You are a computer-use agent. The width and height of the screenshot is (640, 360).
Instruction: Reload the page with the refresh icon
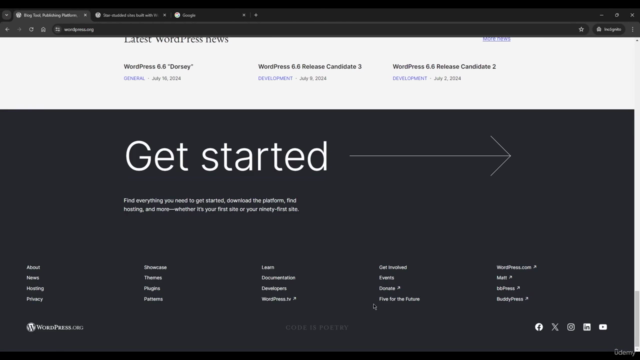tap(31, 29)
